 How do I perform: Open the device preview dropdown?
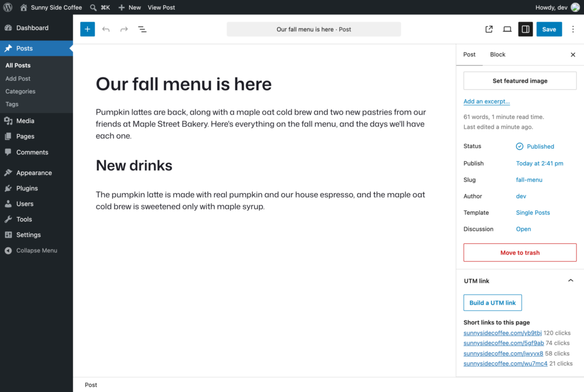tap(507, 30)
